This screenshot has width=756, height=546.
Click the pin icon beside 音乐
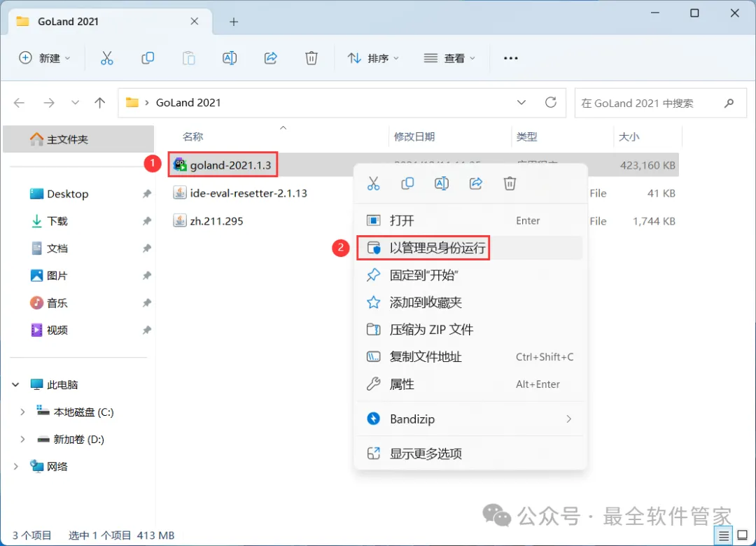pyautogui.click(x=146, y=303)
